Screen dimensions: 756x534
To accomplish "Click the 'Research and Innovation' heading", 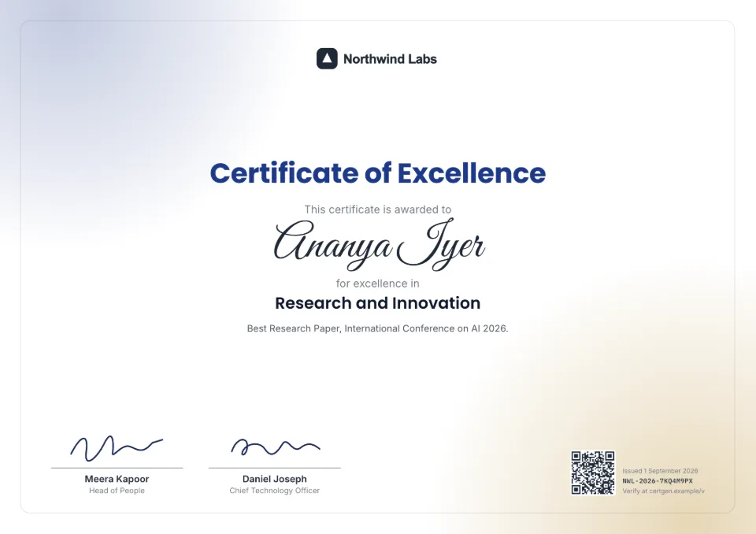I will (x=377, y=303).
